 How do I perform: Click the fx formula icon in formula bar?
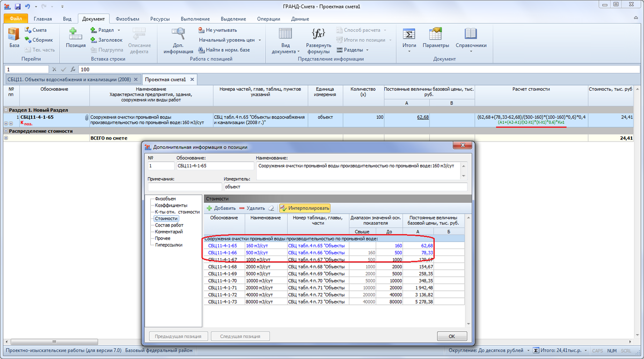[73, 70]
